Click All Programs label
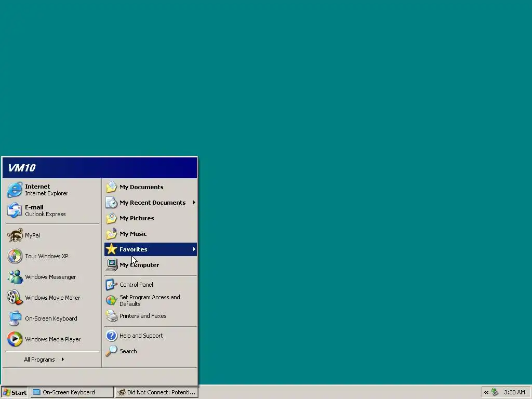 tap(39, 360)
